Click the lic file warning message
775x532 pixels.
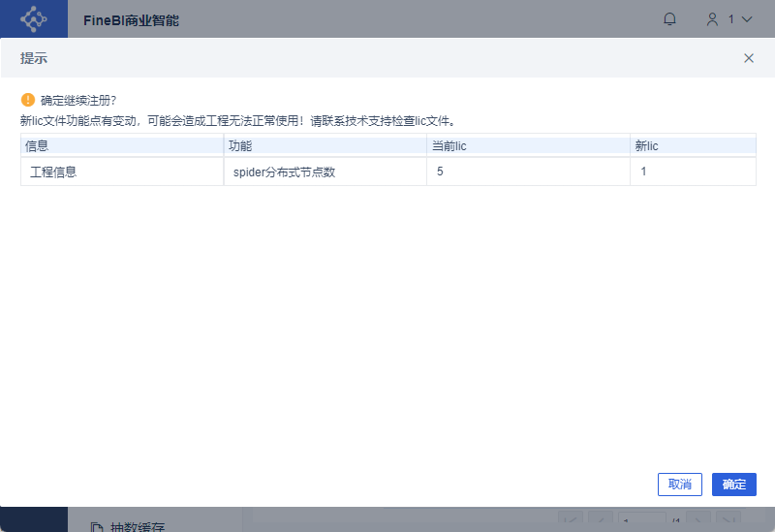(x=237, y=120)
